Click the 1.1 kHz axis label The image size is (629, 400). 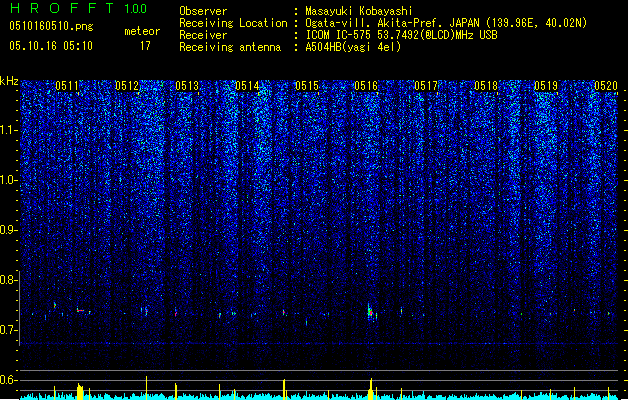click(x=8, y=130)
